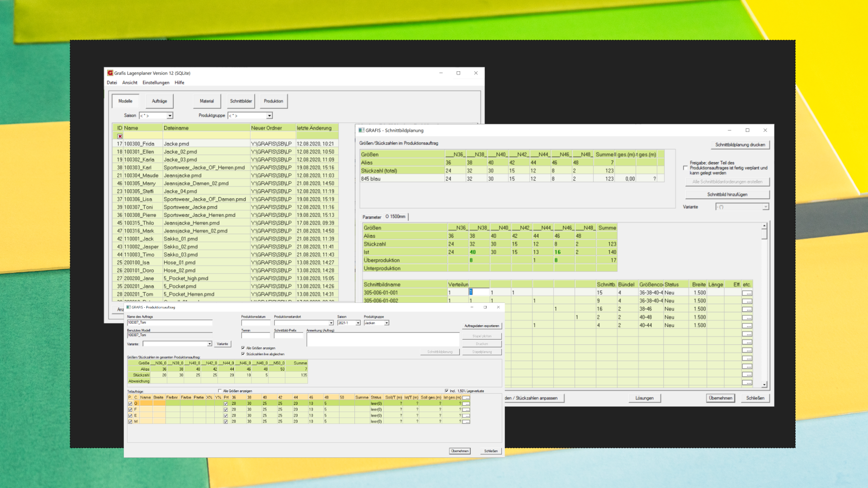Select the '100307_Toni' model row
The image size is (868, 488).
226,207
